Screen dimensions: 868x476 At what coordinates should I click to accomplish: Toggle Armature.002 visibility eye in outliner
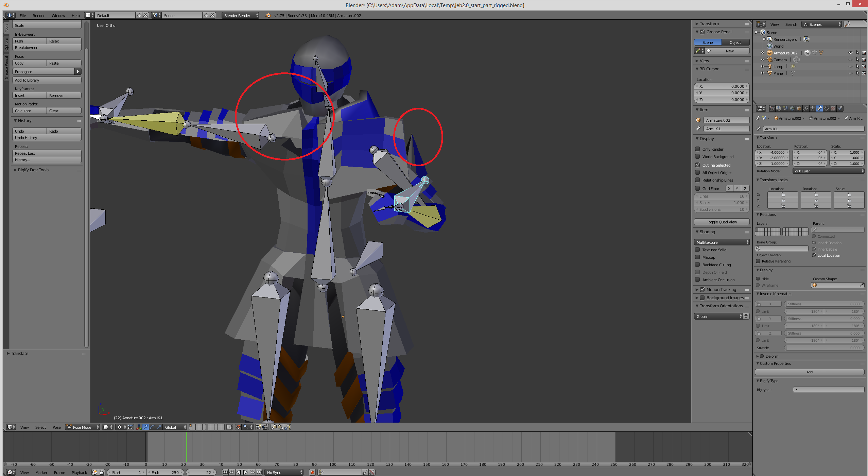850,53
